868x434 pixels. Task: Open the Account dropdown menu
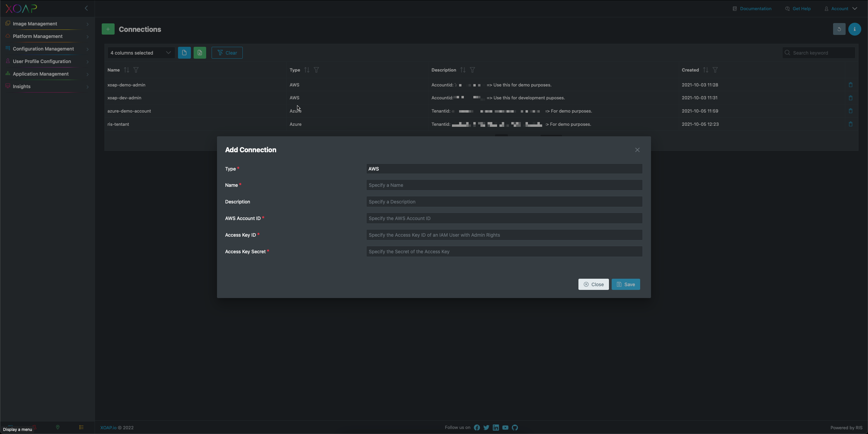click(x=841, y=9)
